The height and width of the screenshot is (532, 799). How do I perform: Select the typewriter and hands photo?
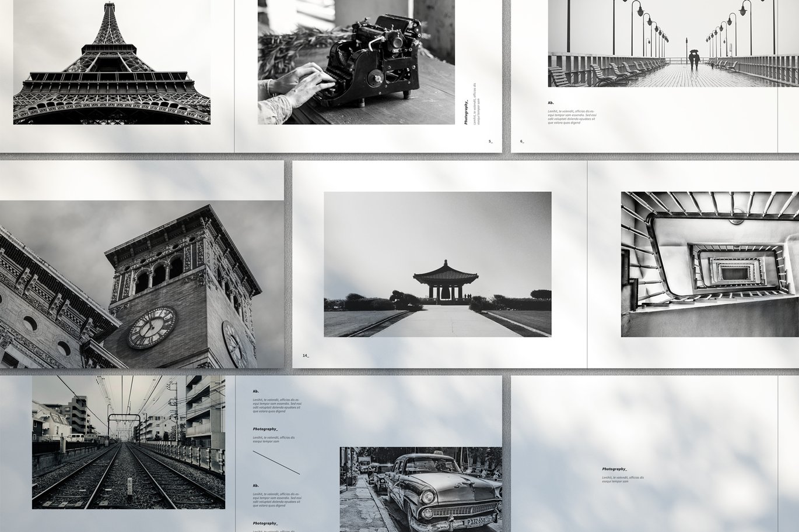356,62
